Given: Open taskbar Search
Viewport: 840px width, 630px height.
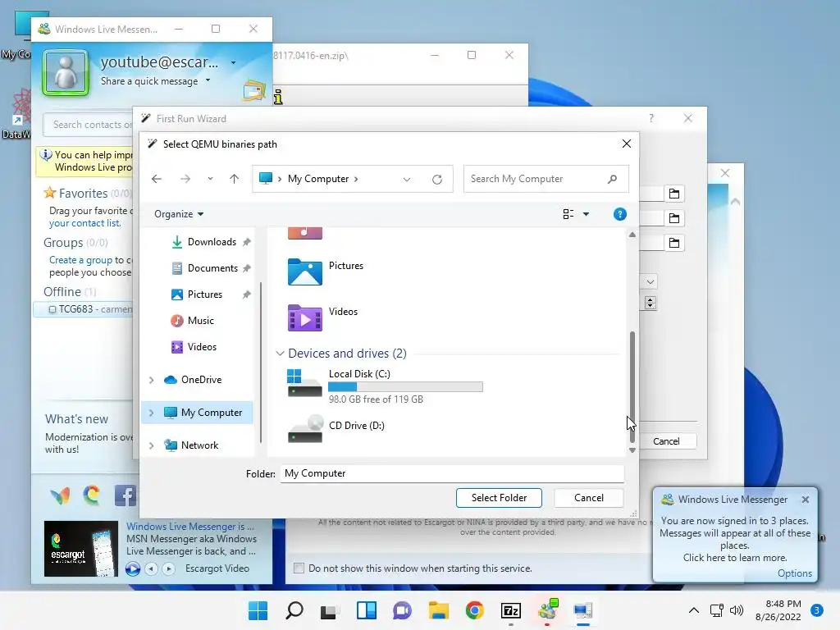Looking at the screenshot, I should tap(294, 610).
